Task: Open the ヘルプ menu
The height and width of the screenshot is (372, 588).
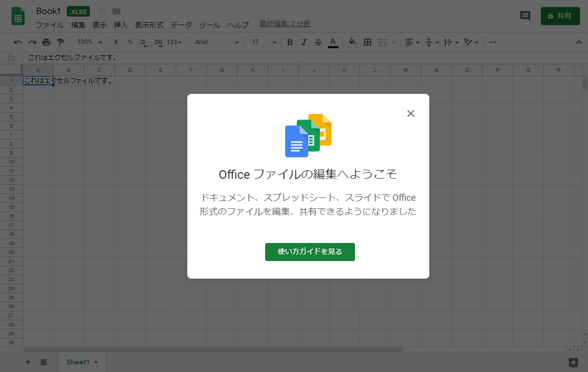Action: coord(238,25)
